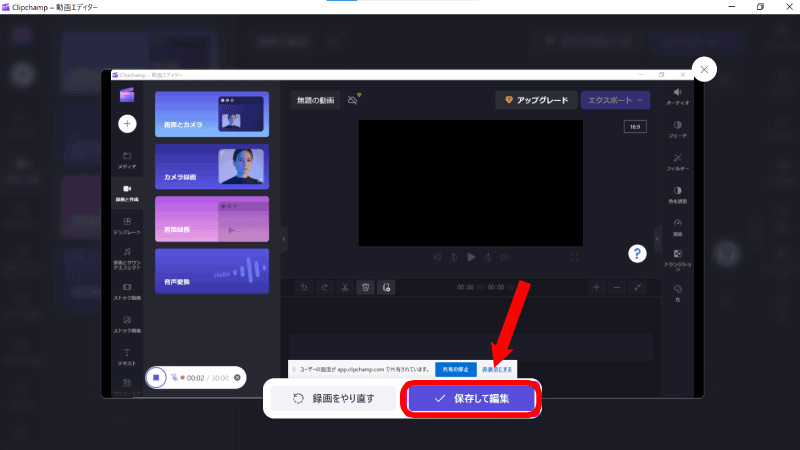This screenshot has height=450, width=800.
Task: Click the skip to end control
Action: [x=505, y=257]
